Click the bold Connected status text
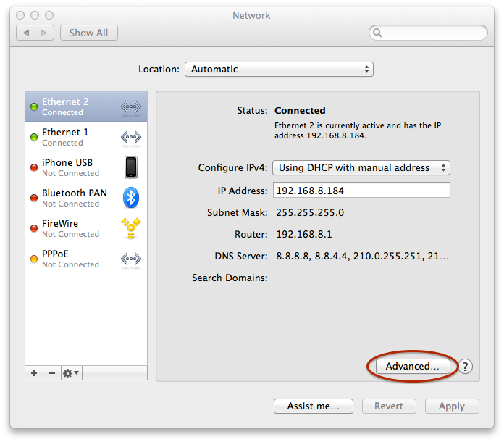Viewport: 504px width, 442px height. 300,110
